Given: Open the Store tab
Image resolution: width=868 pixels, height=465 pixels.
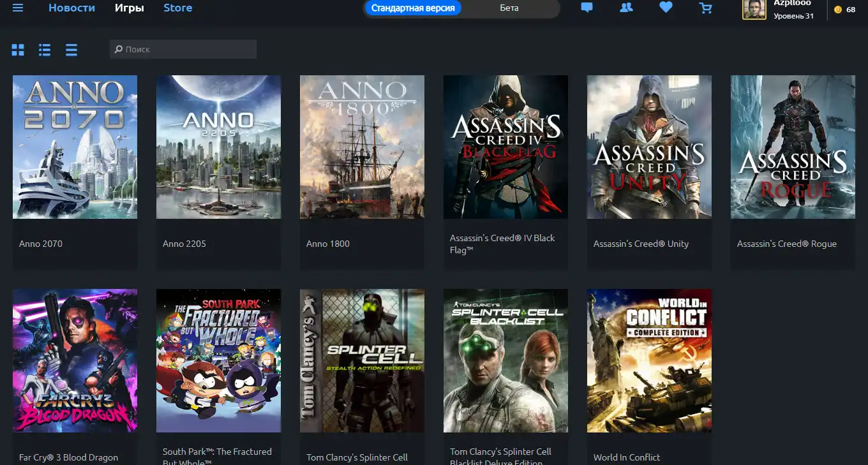Looking at the screenshot, I should click(x=177, y=8).
